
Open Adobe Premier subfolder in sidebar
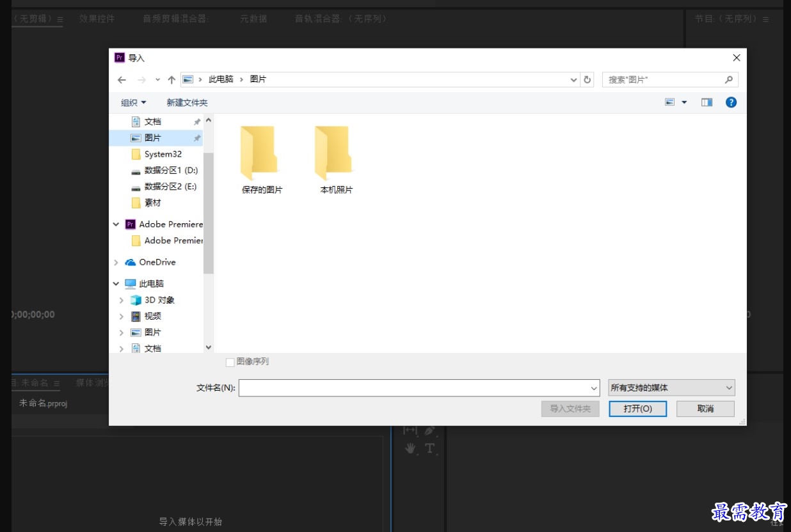(x=166, y=240)
